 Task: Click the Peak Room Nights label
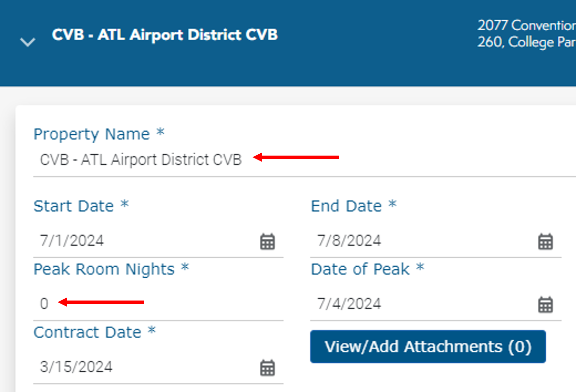click(x=104, y=269)
